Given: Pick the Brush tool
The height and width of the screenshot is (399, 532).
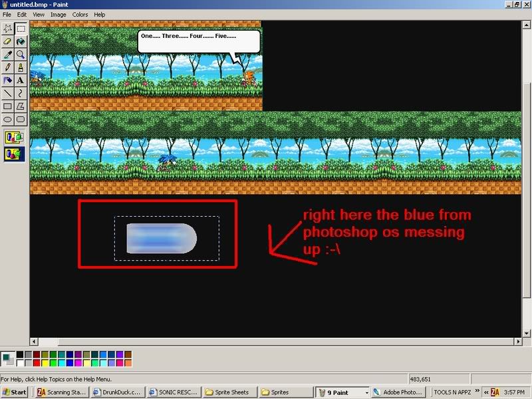Looking at the screenshot, I should click(21, 67).
